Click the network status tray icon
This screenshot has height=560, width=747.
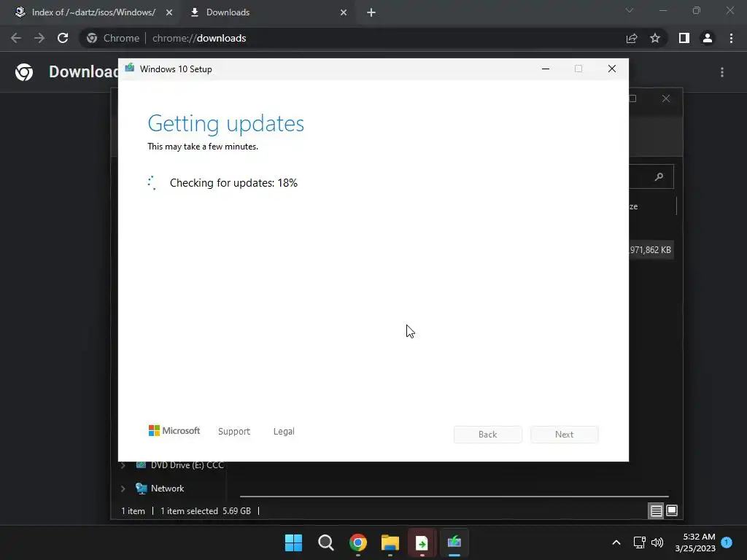tap(639, 542)
